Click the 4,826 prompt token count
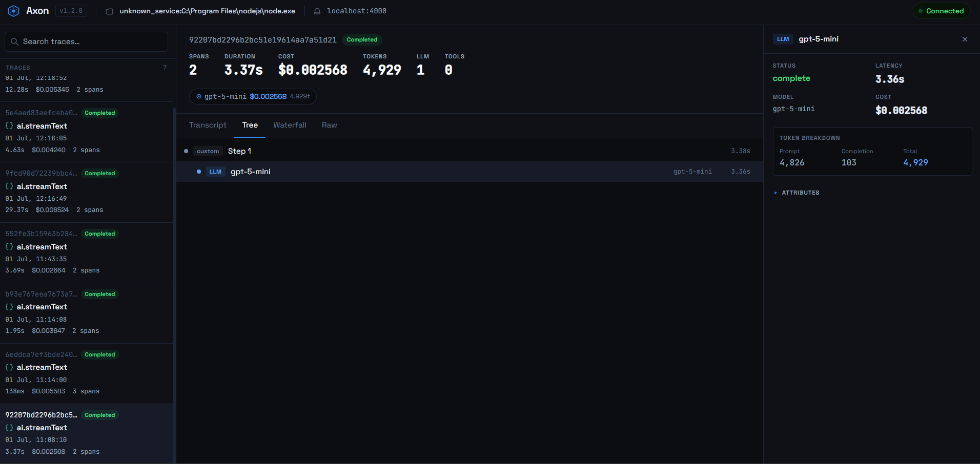Image resolution: width=980 pixels, height=464 pixels. tap(792, 163)
